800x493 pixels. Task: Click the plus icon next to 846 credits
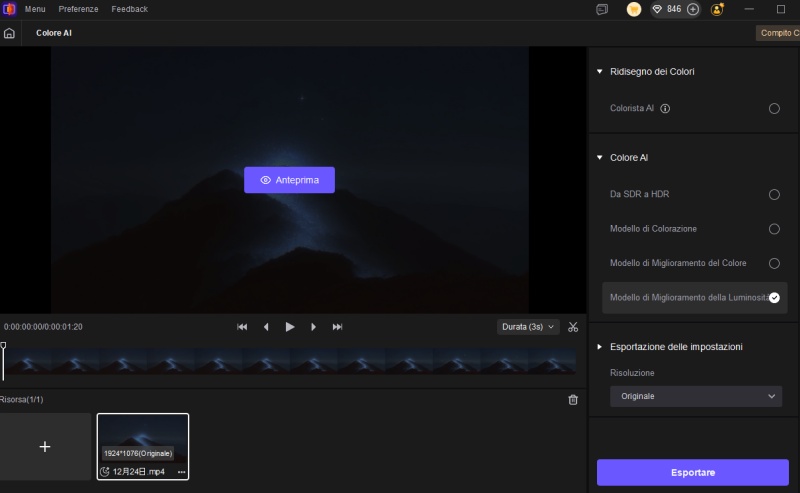tap(693, 9)
